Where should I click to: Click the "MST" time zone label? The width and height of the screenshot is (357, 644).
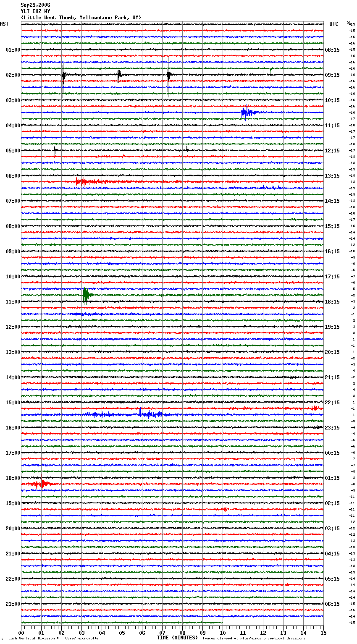[x=4, y=24]
